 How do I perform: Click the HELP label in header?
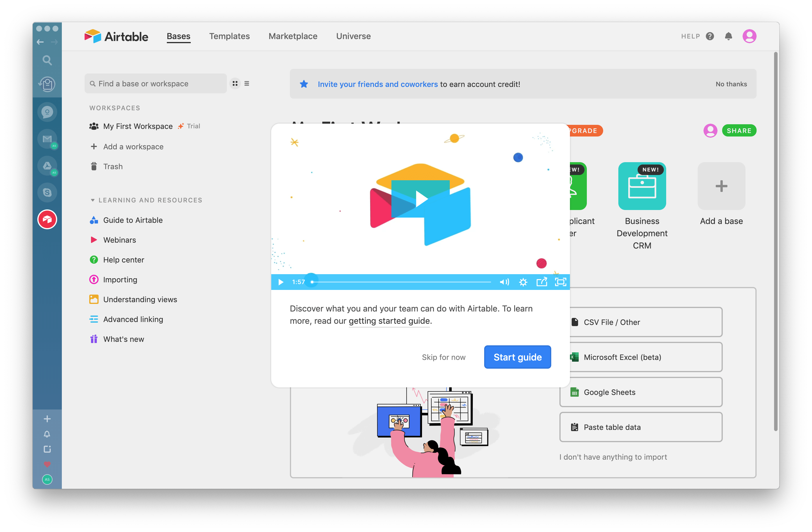tap(691, 36)
